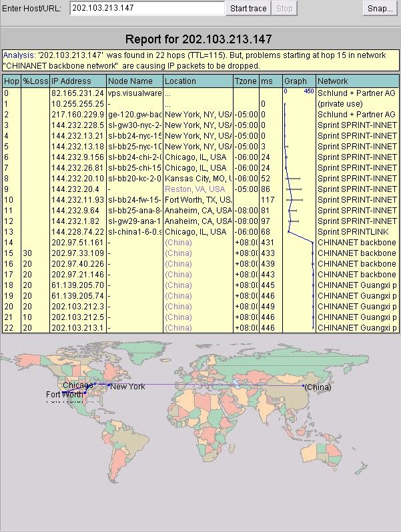Click the Node Name column header

[135, 81]
